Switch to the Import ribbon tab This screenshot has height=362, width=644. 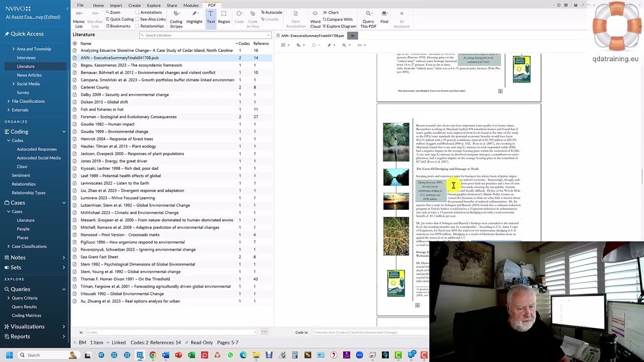(116, 5)
